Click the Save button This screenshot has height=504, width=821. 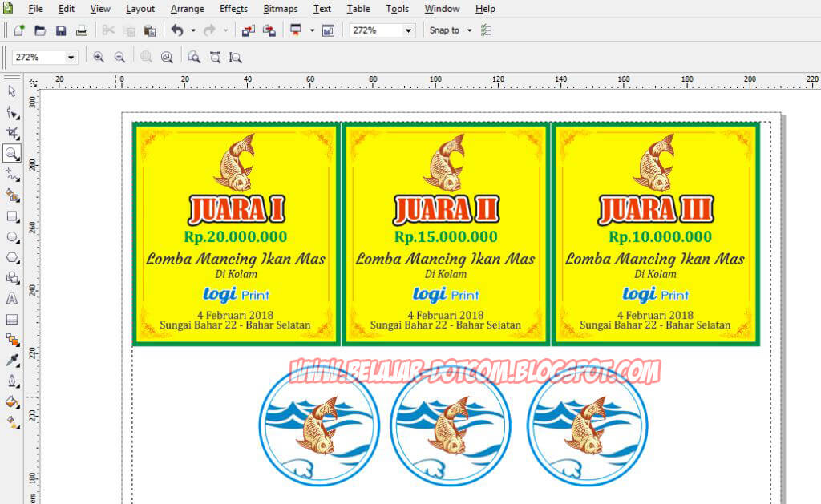click(61, 30)
